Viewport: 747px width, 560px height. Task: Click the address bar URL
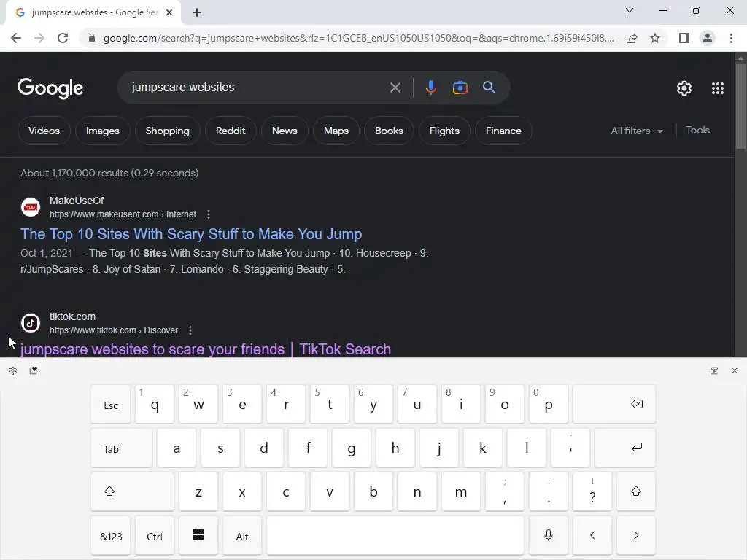[x=358, y=38]
